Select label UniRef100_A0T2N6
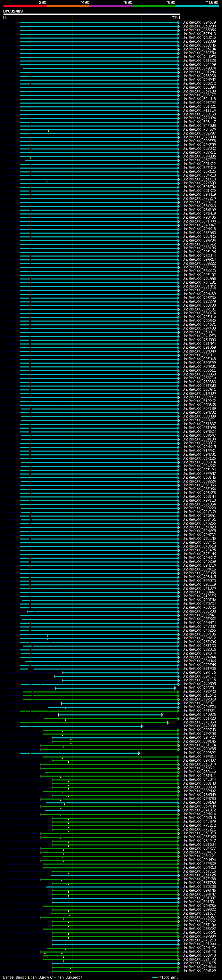The height and width of the screenshot is (980, 222). tap(199, 72)
